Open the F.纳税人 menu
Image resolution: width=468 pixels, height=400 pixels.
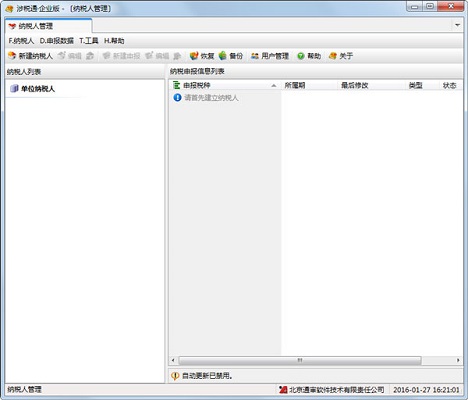pyautogui.click(x=21, y=41)
